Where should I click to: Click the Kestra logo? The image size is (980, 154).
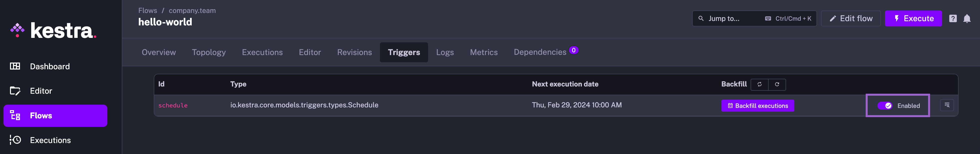coord(53,30)
